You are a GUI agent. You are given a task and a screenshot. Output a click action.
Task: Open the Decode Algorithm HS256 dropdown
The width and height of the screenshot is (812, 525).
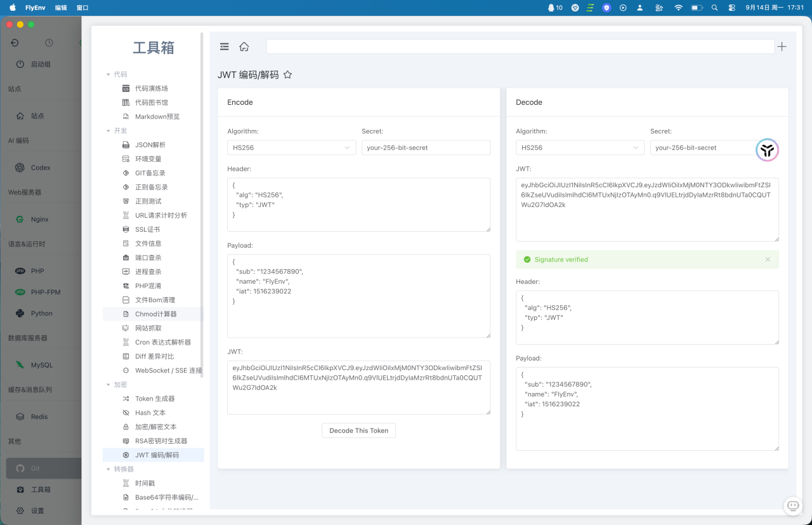580,147
